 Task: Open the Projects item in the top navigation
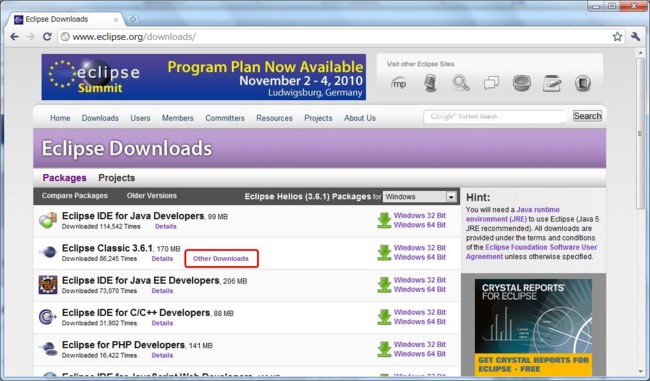318,118
